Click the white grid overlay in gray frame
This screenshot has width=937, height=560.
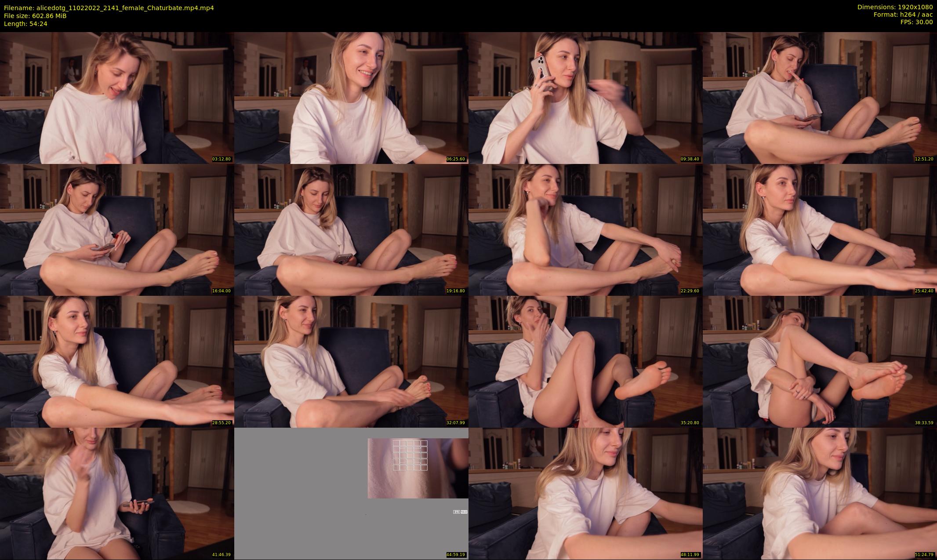410,455
